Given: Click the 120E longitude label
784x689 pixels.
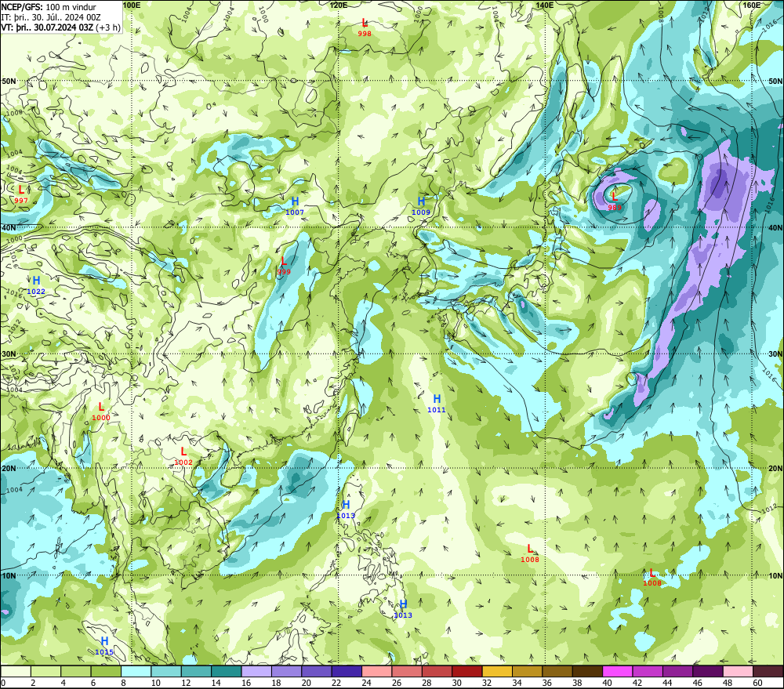Looking at the screenshot, I should (x=339, y=5).
